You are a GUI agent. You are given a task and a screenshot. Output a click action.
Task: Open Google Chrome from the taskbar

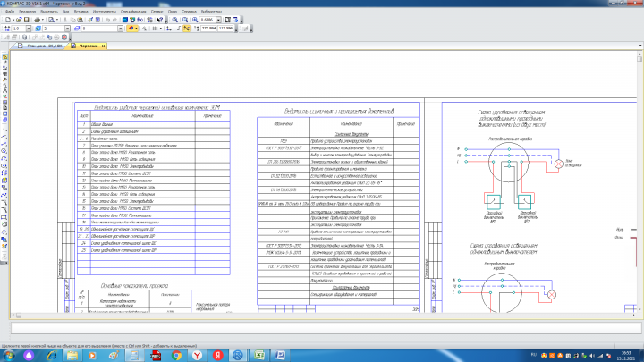[176, 355]
